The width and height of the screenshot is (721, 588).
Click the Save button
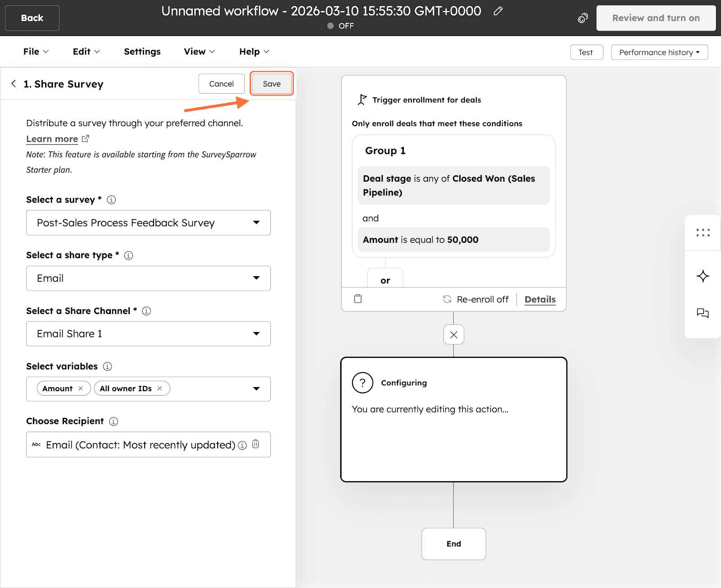click(271, 84)
